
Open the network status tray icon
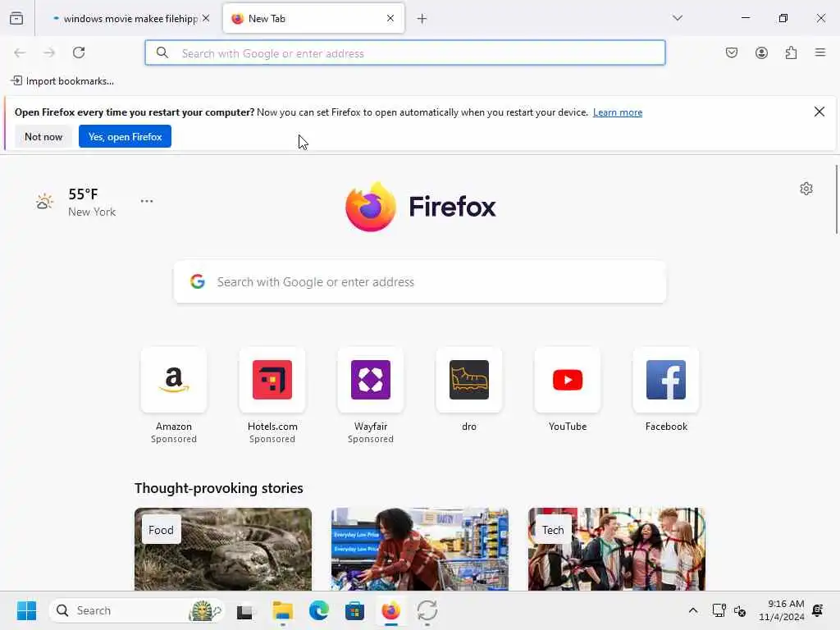pos(719,610)
